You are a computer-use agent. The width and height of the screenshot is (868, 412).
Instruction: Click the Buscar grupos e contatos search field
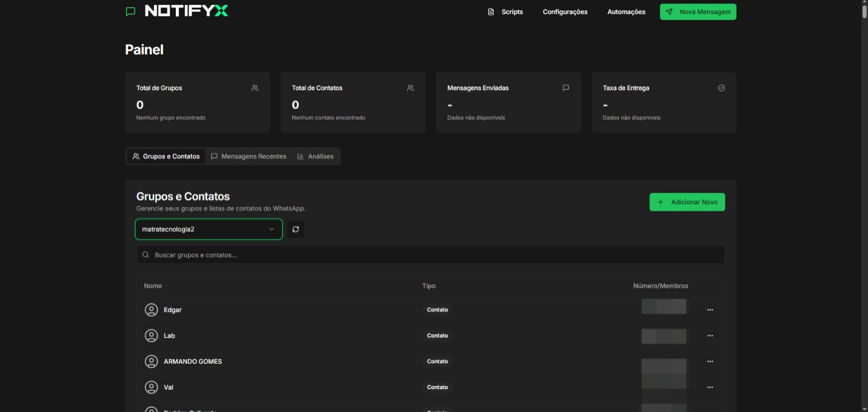[x=431, y=255]
